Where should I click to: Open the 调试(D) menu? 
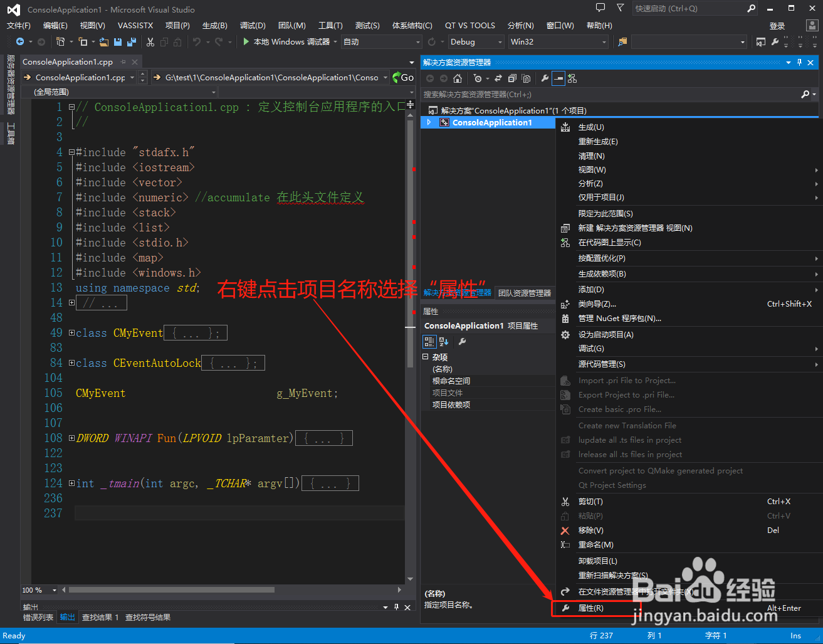click(x=253, y=25)
